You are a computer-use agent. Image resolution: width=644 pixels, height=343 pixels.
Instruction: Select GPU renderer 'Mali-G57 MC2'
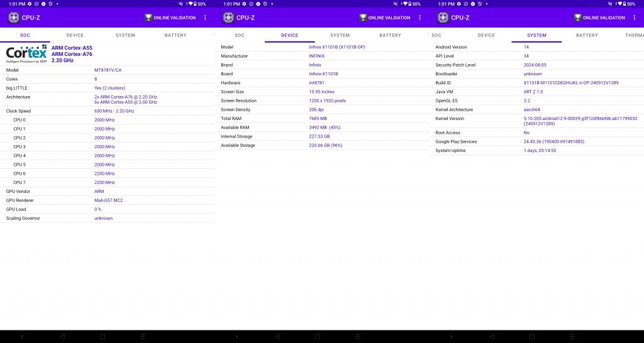pos(108,200)
